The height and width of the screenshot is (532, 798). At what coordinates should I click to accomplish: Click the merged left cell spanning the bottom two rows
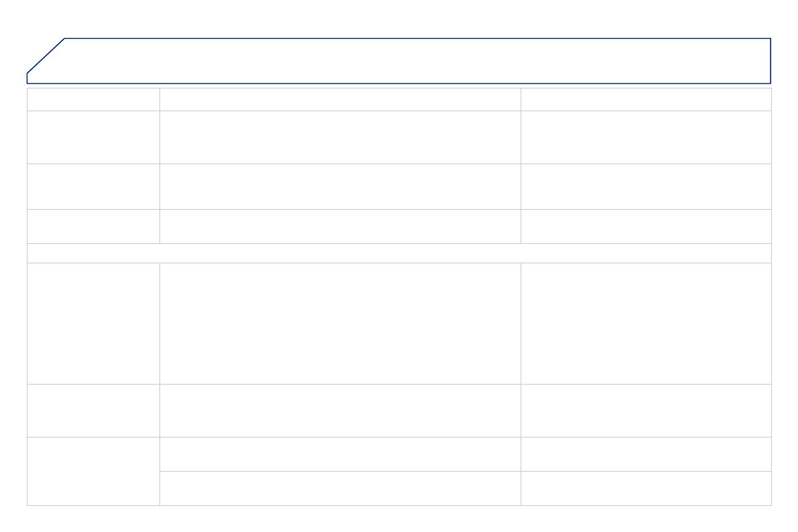[93, 471]
